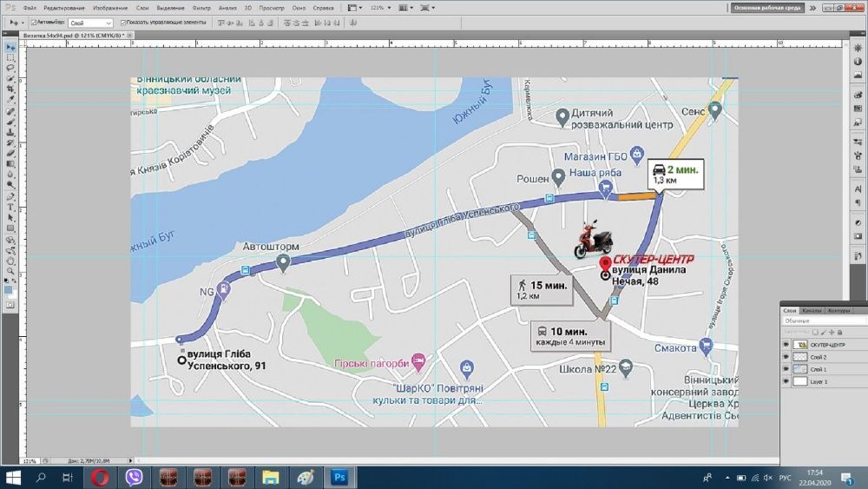The width and height of the screenshot is (868, 489).
Task: Switch to the Каналы tab
Action: coord(812,311)
